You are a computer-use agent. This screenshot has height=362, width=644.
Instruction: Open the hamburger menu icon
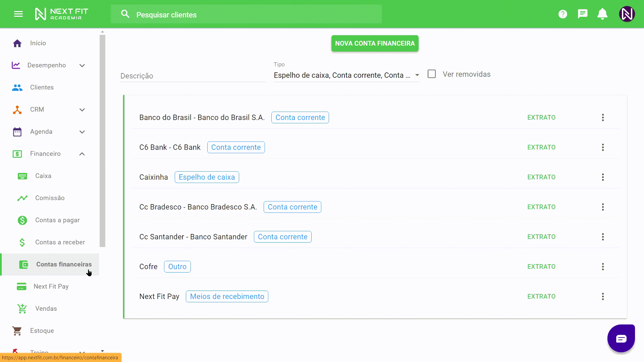(x=18, y=14)
